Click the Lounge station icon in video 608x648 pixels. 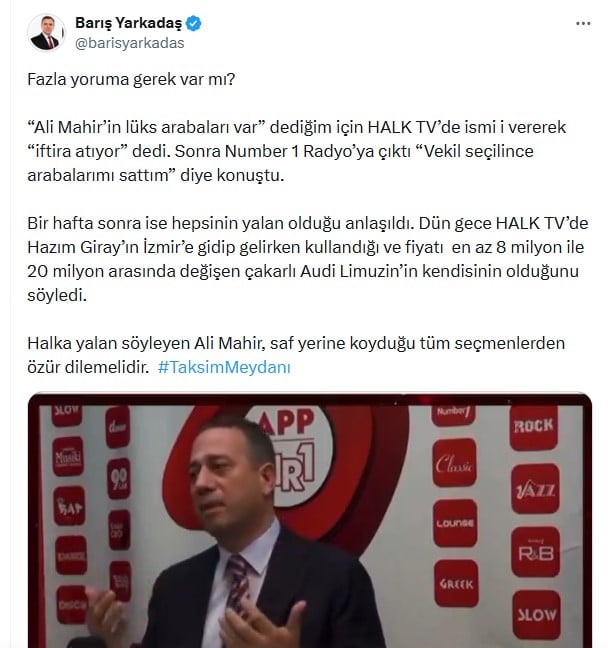[x=455, y=523]
